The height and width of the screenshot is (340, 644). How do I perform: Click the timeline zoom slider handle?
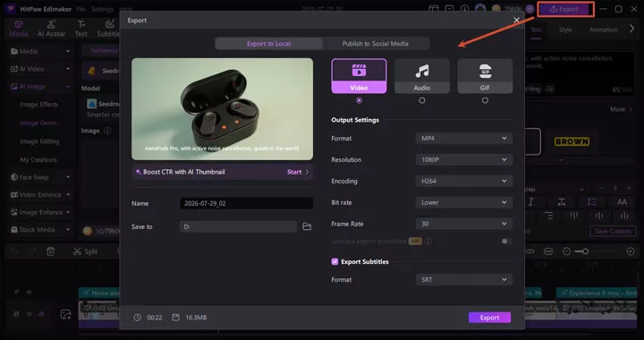point(586,251)
